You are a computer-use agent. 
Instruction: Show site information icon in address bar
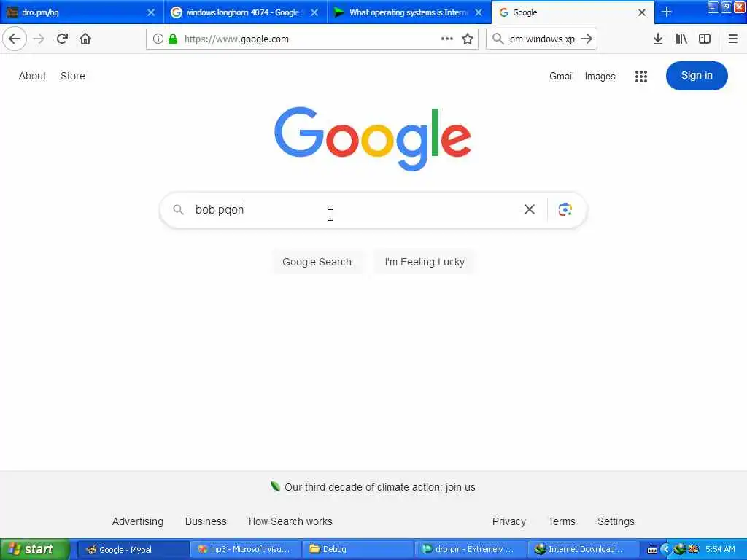[158, 39]
